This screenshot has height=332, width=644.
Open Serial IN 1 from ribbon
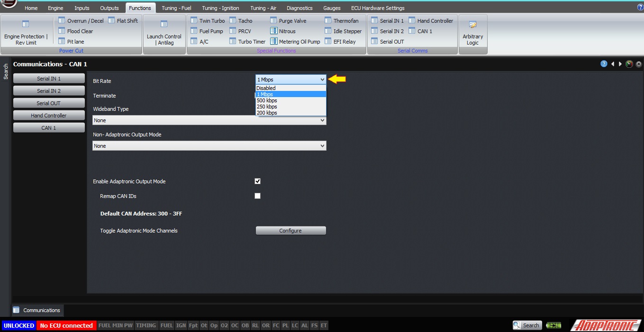click(388, 21)
